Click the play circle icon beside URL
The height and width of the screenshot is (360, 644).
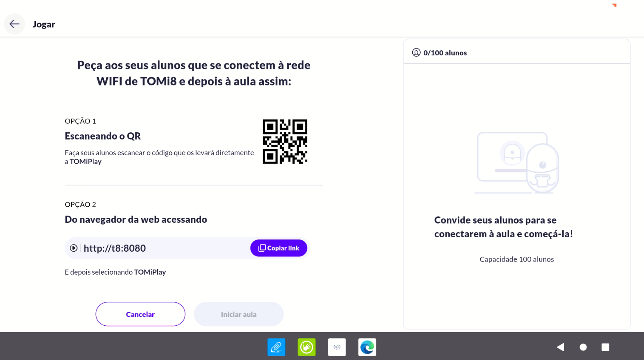click(74, 248)
